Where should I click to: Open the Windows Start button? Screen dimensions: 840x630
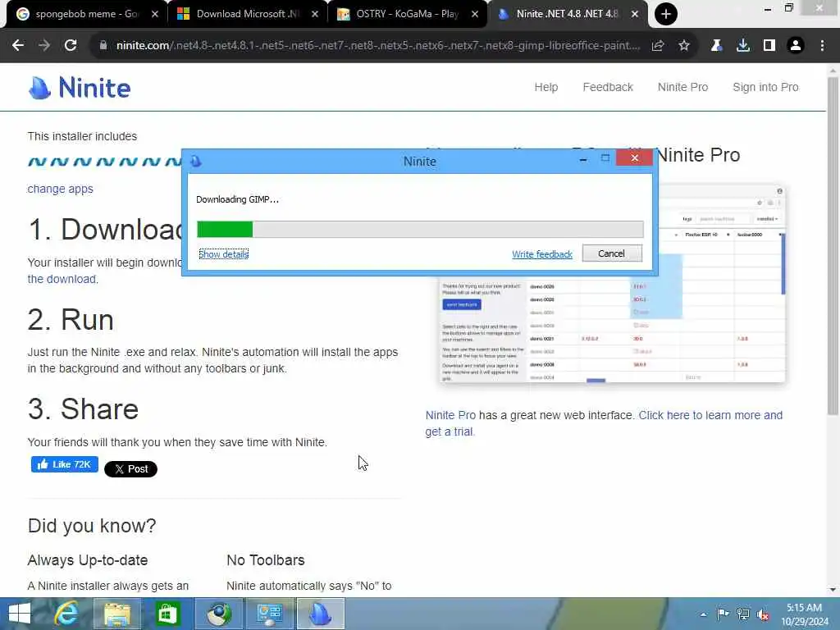(x=20, y=614)
